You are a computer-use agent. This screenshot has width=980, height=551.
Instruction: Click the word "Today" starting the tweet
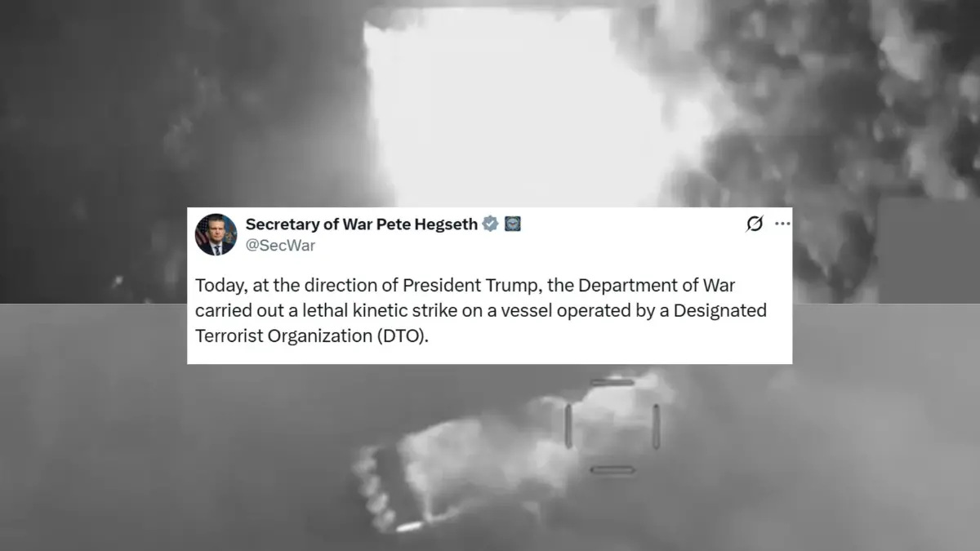coord(214,287)
